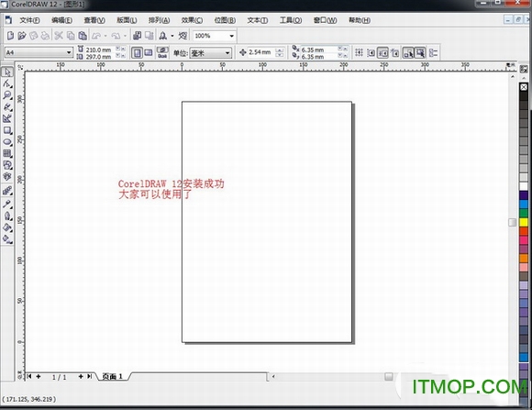Click the yellow palette swatch
Viewport: 532px width, 410px height.
pos(524,222)
